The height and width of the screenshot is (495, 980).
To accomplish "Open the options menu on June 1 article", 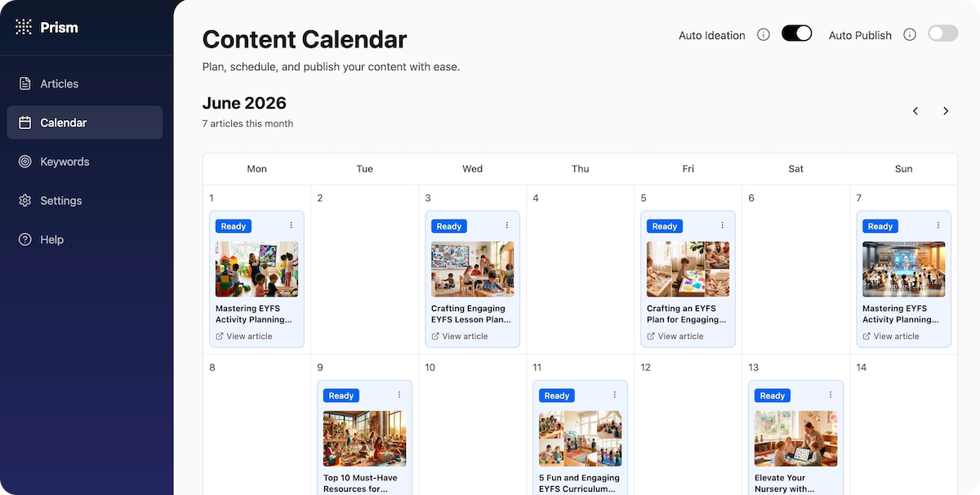I will pyautogui.click(x=291, y=225).
